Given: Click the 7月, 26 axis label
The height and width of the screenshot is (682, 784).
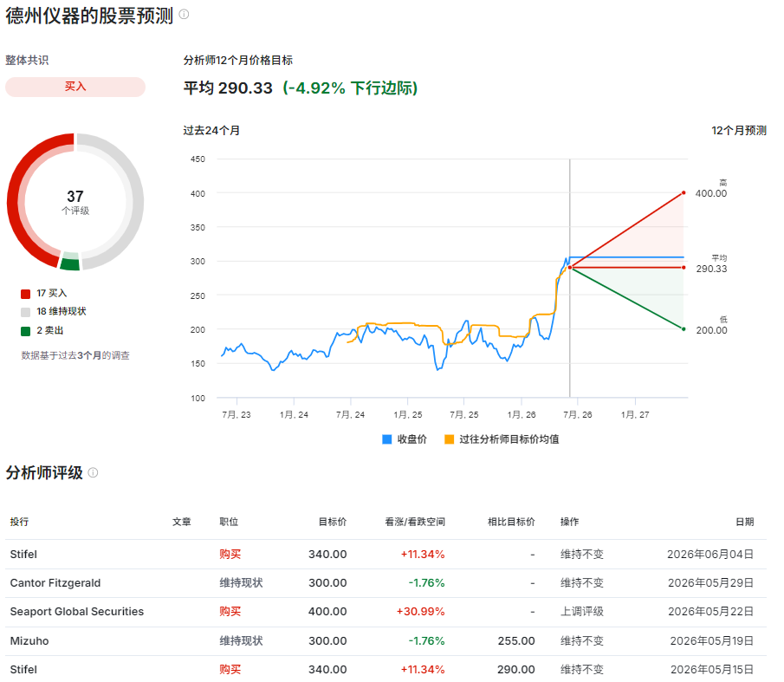Looking at the screenshot, I should tap(578, 414).
